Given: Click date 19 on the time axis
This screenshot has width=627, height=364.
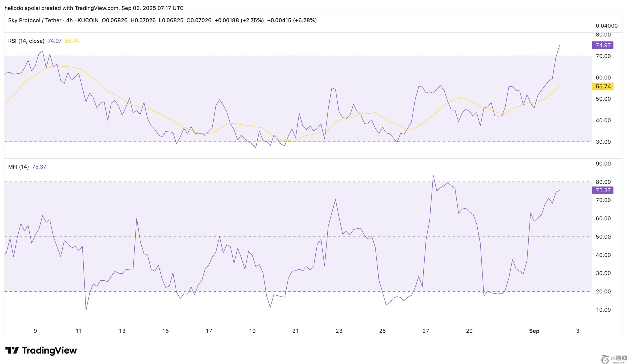Looking at the screenshot, I should (x=252, y=331).
